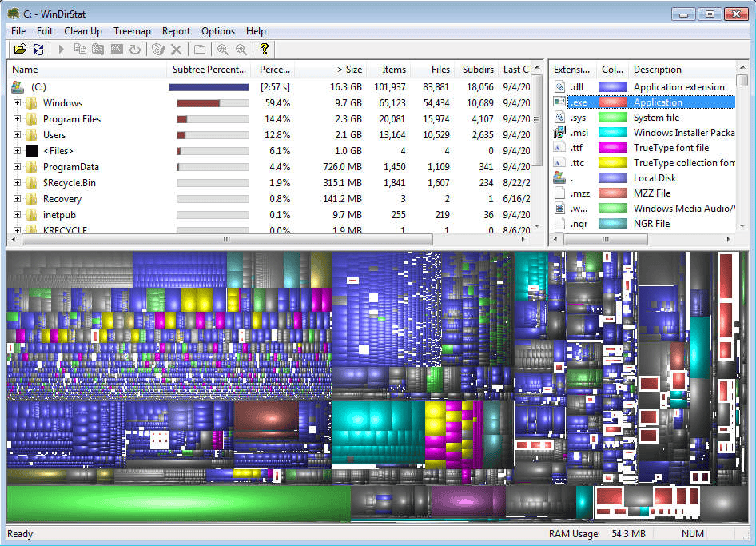Viewport: 756px width, 546px height.
Task: Select the Copy Path toolbar icon
Action: [80, 48]
